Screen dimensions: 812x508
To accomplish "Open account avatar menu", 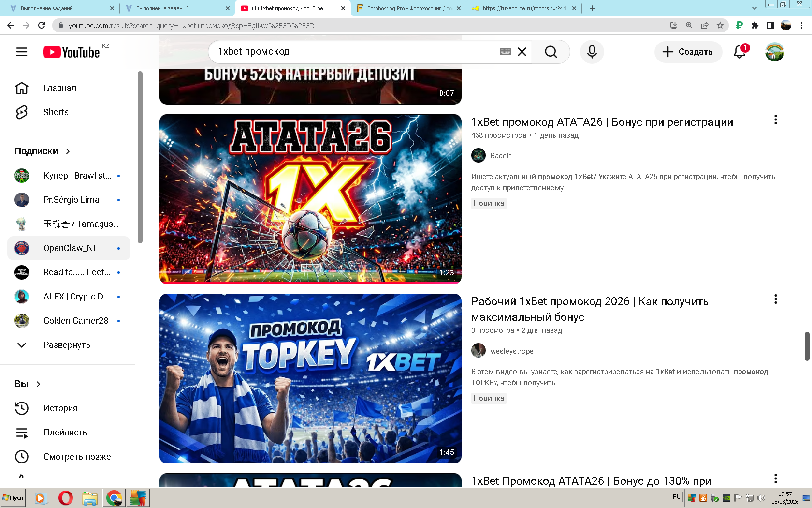I will tap(775, 52).
